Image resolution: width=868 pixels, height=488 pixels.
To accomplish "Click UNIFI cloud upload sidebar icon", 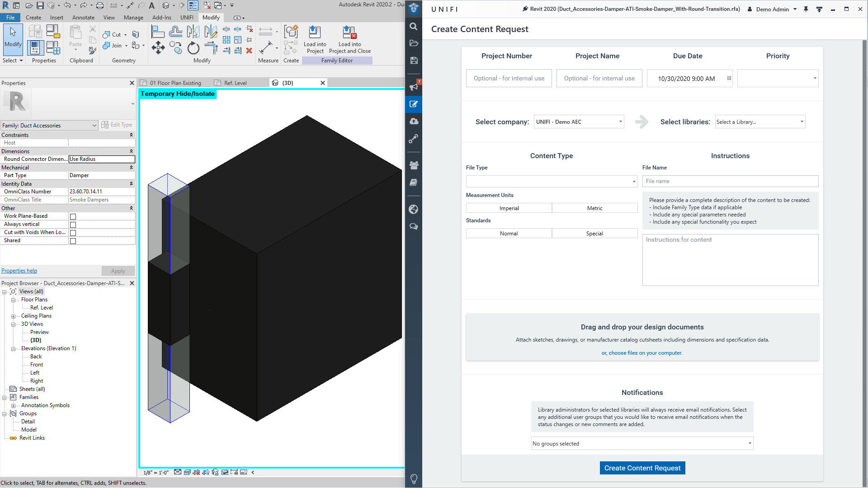I will (x=413, y=121).
